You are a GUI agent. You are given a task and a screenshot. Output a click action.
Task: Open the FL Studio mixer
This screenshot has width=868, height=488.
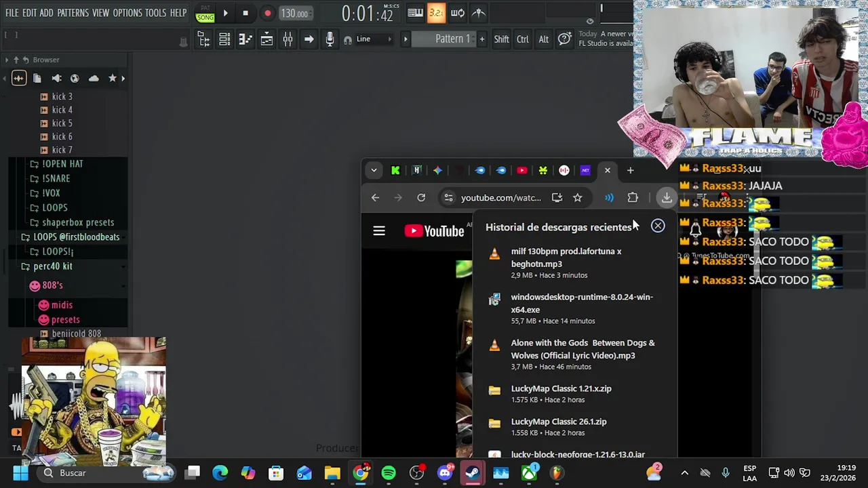click(x=288, y=39)
